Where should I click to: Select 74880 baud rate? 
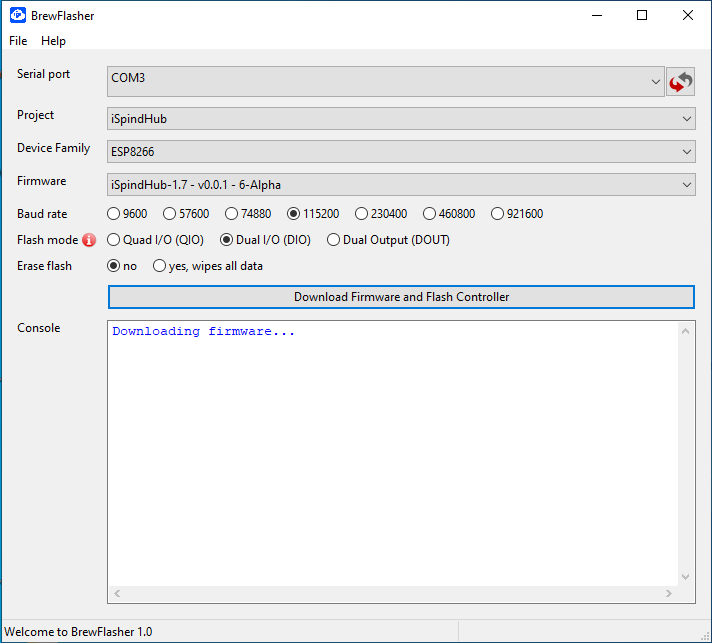point(248,213)
